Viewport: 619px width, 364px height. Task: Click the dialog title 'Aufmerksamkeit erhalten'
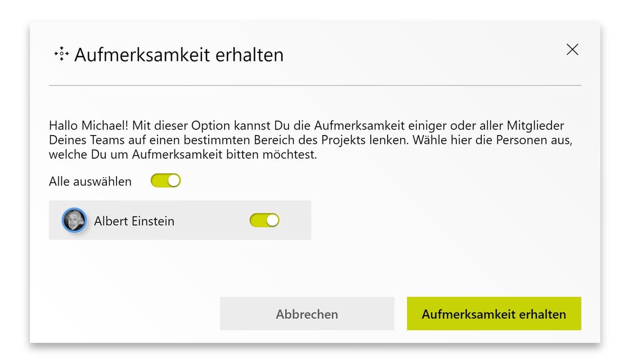179,54
